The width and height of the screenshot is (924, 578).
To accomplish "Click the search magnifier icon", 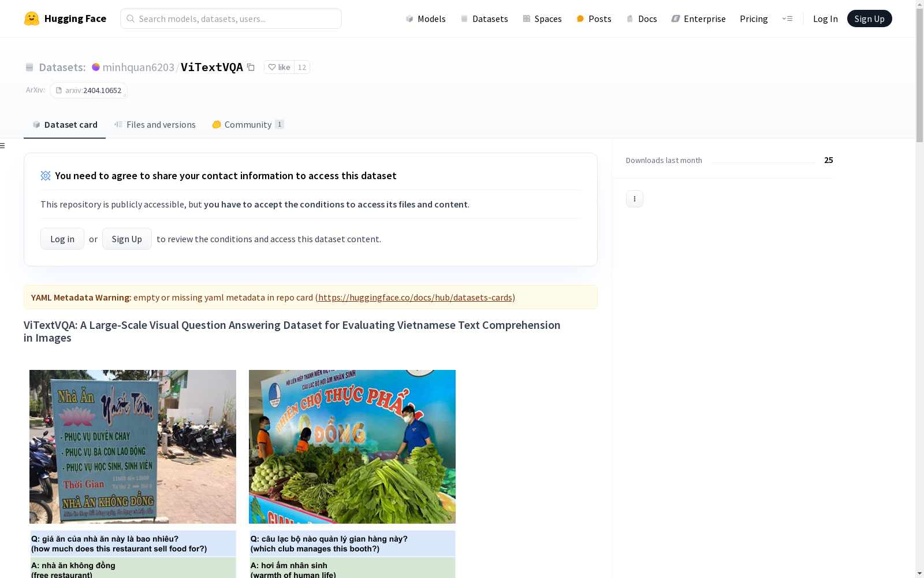I will (131, 18).
